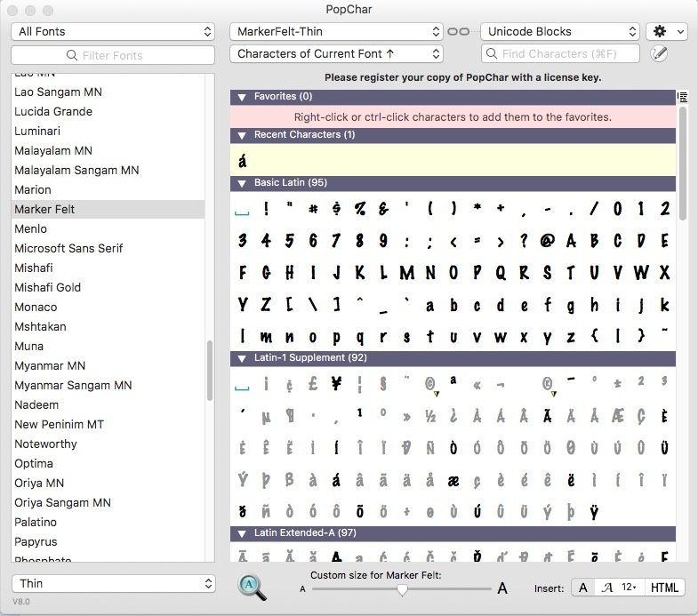Select Noteworthy from the font list
Image resolution: width=698 pixels, height=616 pixels.
click(46, 444)
